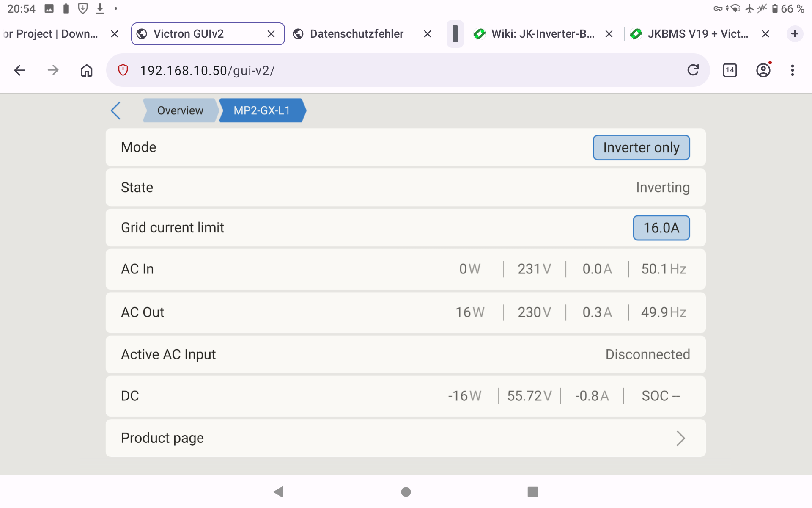The width and height of the screenshot is (812, 508).
Task: Expand Product page chevron row
Action: pyautogui.click(x=680, y=438)
